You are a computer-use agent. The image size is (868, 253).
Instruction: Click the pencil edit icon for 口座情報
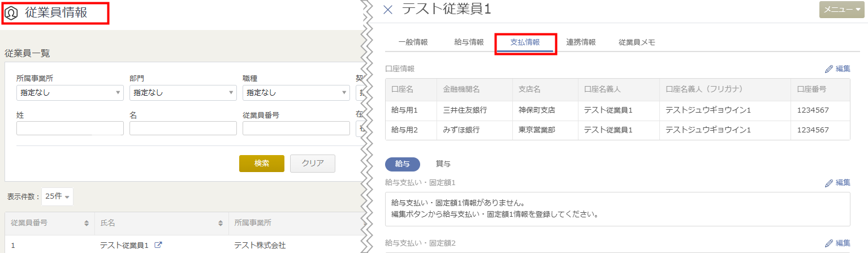click(x=829, y=68)
